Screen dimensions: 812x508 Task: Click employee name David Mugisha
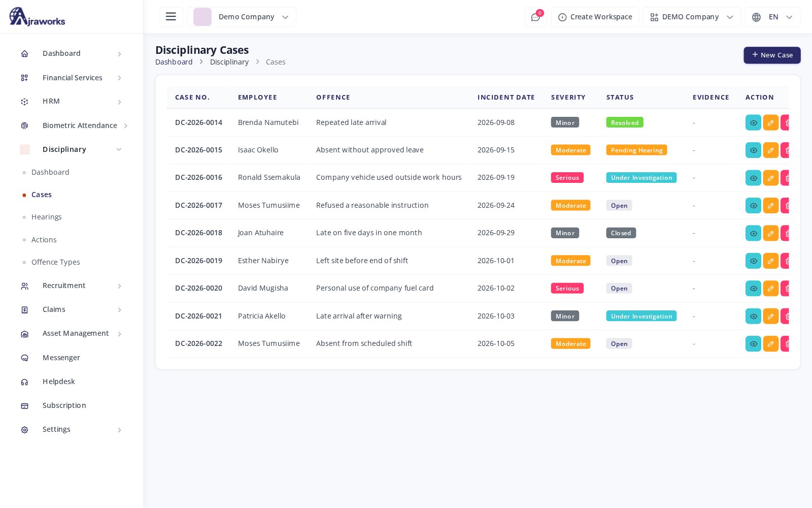coord(263,288)
